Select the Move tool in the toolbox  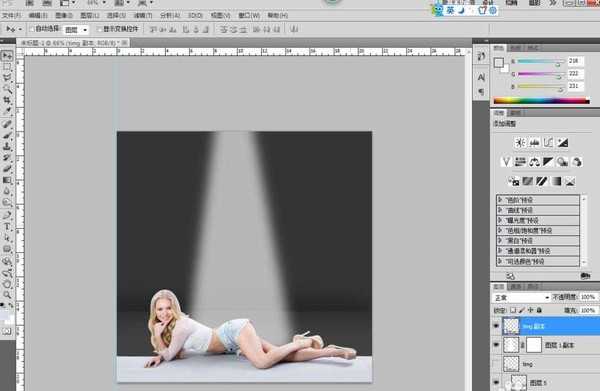click(x=7, y=56)
